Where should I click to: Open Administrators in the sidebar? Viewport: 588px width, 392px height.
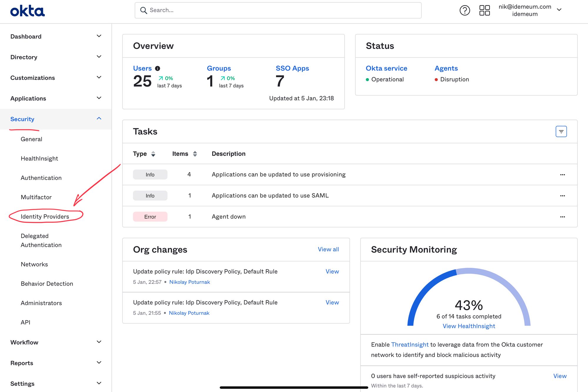41,303
